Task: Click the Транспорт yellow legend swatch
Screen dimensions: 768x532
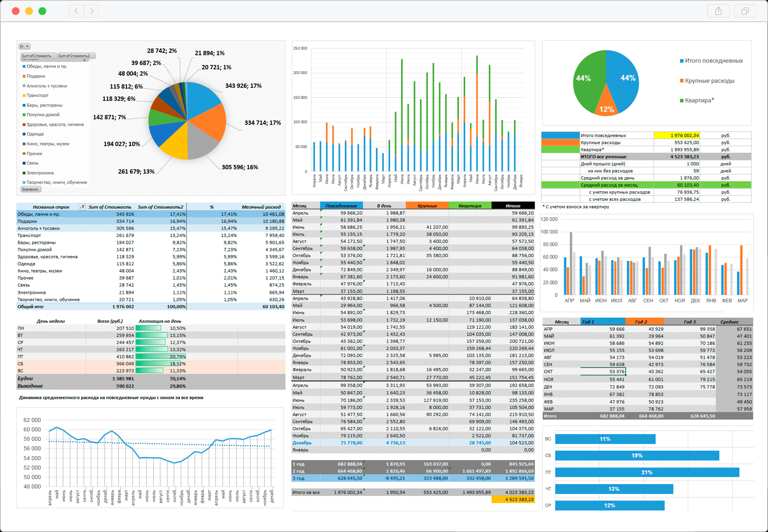Action: pyautogui.click(x=24, y=96)
